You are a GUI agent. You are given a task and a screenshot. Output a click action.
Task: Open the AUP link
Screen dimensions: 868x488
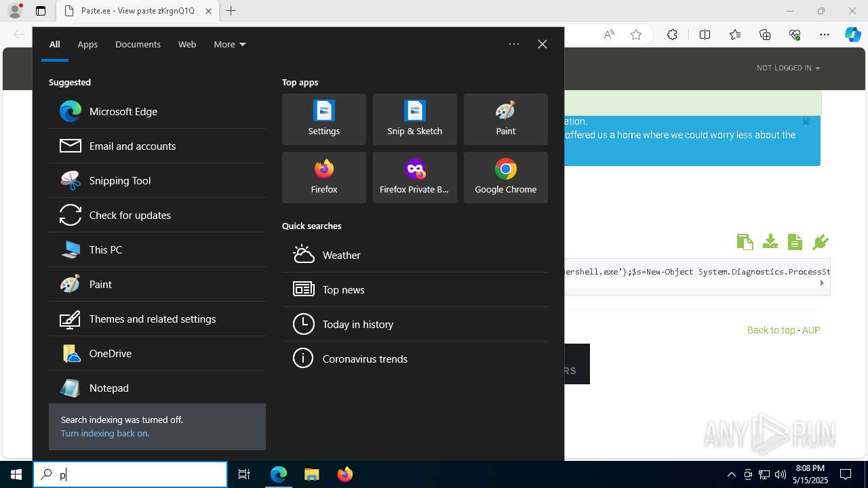[811, 330]
